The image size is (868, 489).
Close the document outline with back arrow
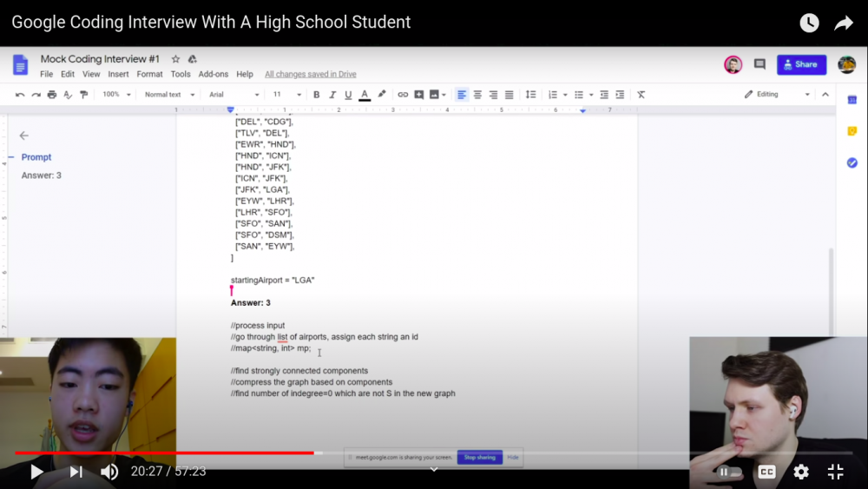coord(23,135)
